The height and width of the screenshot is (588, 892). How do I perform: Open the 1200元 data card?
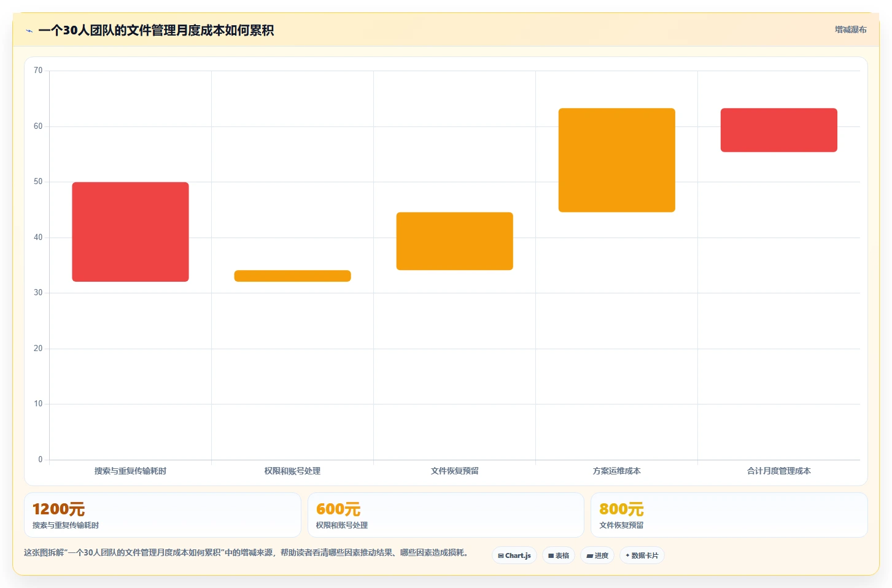(163, 515)
